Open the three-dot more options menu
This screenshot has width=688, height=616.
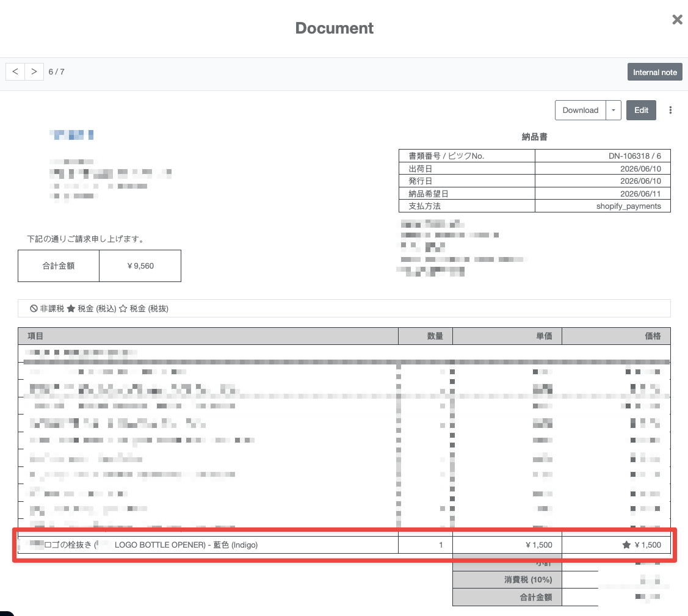click(670, 110)
